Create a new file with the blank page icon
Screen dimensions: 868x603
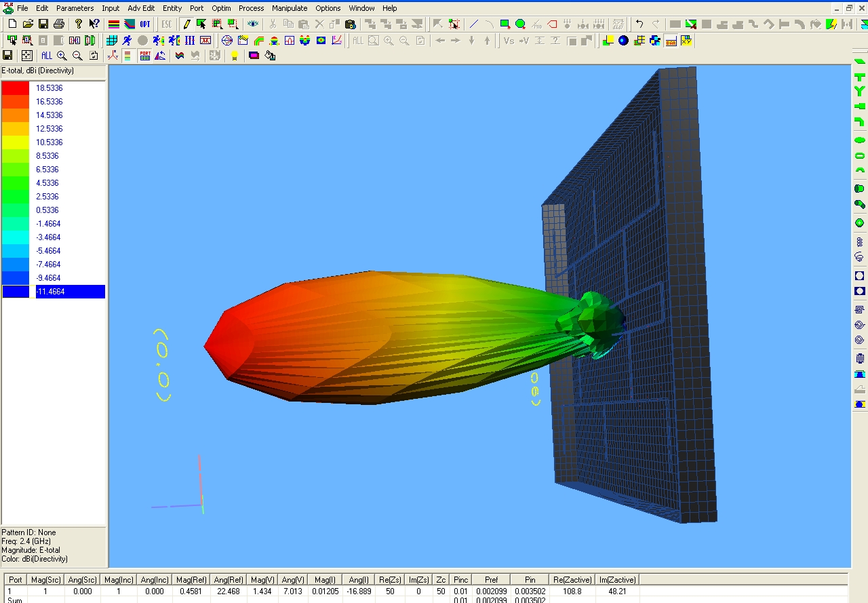point(12,24)
